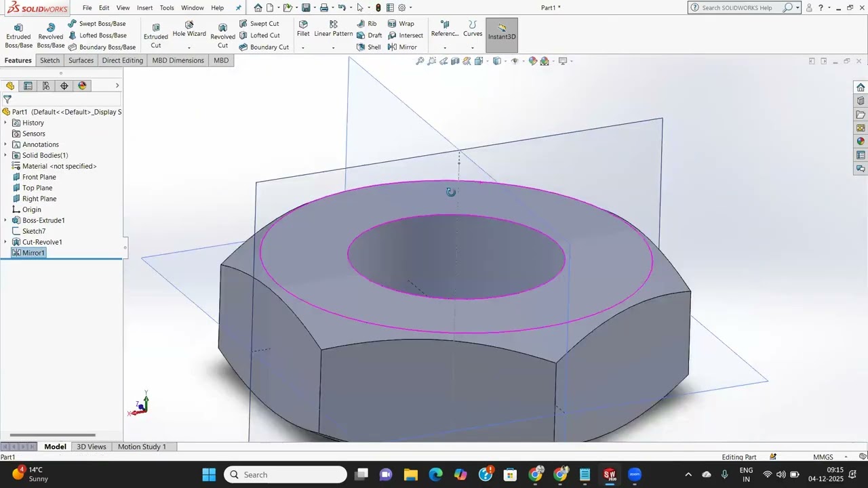Select the Intersect tool
The width and height of the screenshot is (868, 488).
click(x=406, y=35)
